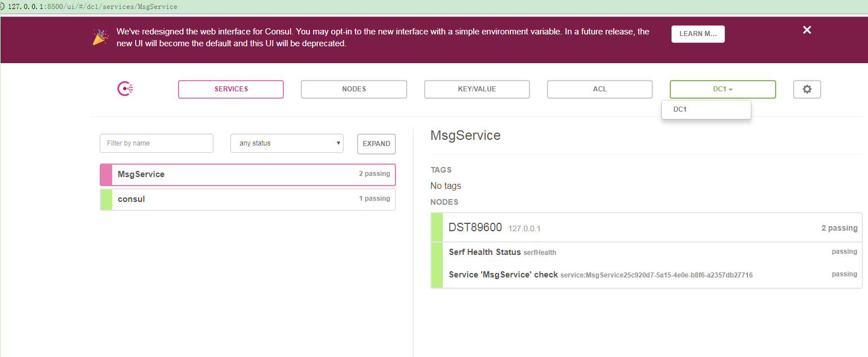Click the MsgService heading title

(465, 135)
